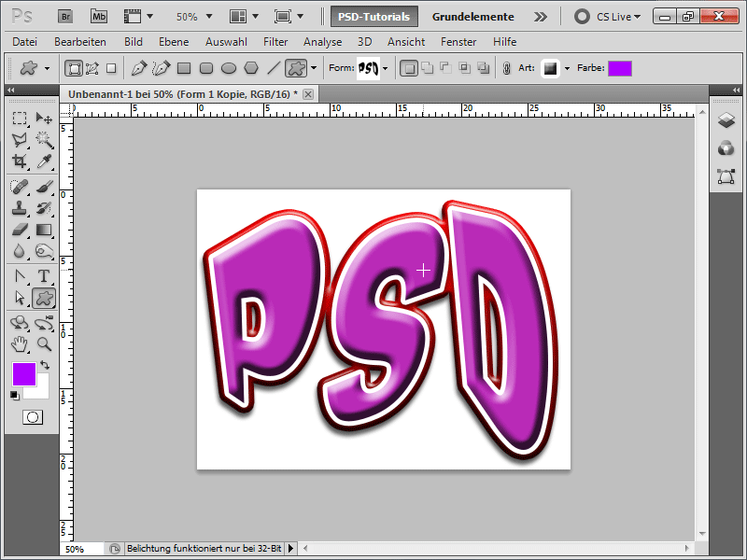The image size is (747, 560).
Task: Open Channels panel icon on right dock
Action: coord(726,148)
